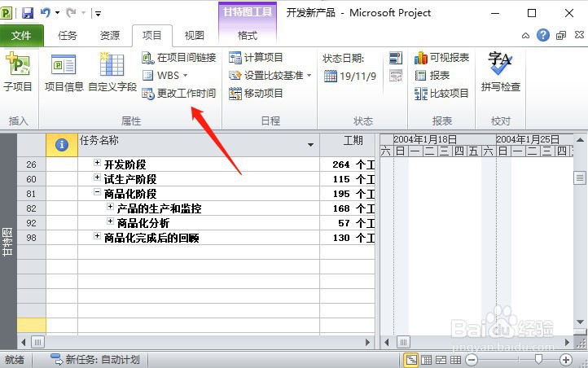Switch to resource sheet view icon
The height and width of the screenshot is (368, 588).
point(455,360)
